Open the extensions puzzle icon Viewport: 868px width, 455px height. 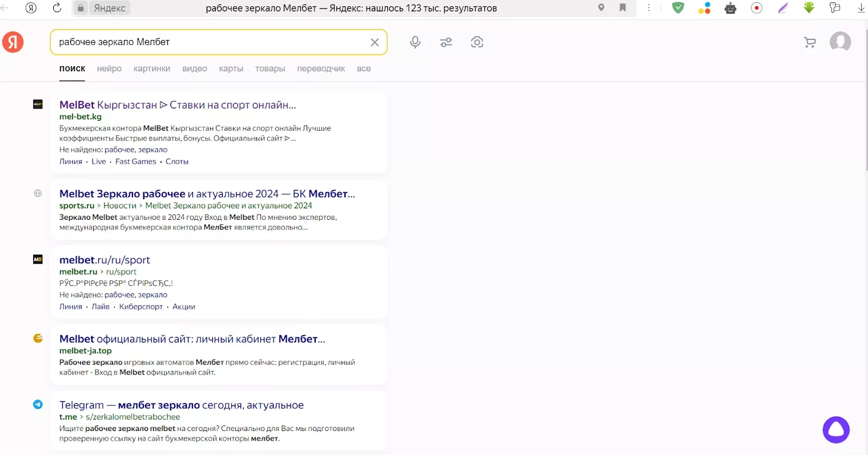coord(835,7)
